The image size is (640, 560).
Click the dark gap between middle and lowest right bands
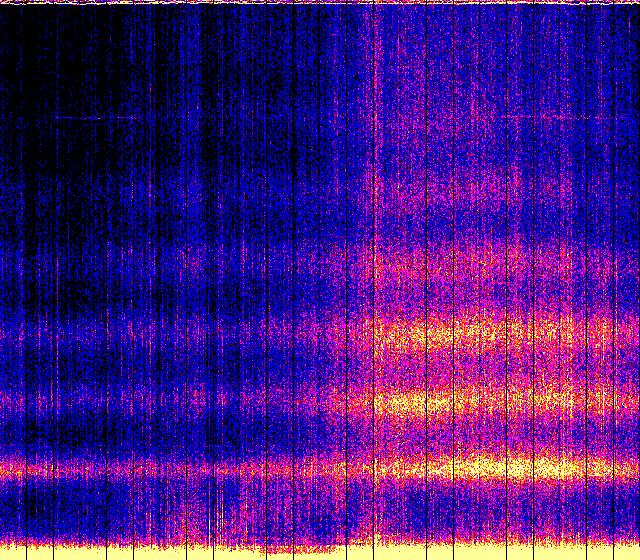[x=480, y=433]
